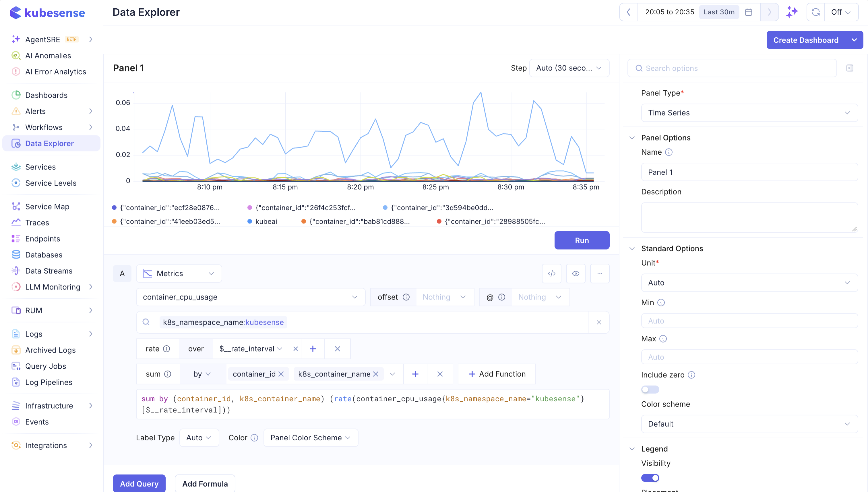Viewport: 868px width, 492px height.
Task: Click the Add Formula button
Action: [x=205, y=484]
